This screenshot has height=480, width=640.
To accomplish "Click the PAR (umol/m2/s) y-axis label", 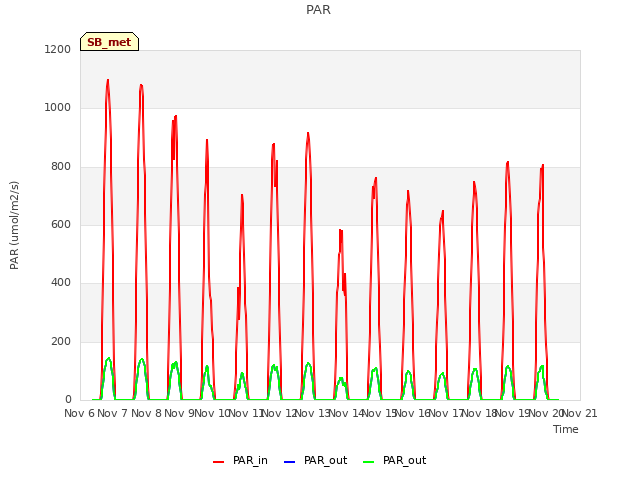I will click(x=14, y=225).
